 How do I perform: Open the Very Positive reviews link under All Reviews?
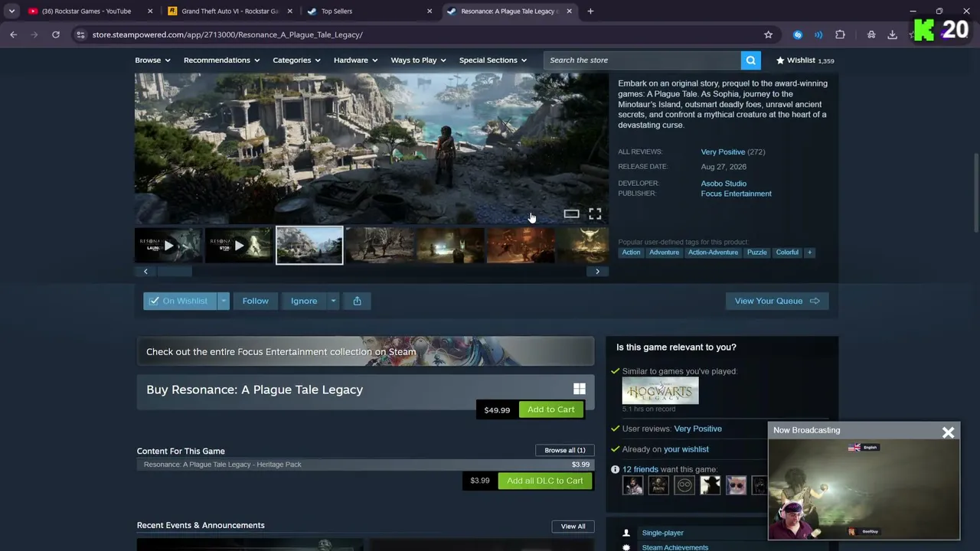723,152
